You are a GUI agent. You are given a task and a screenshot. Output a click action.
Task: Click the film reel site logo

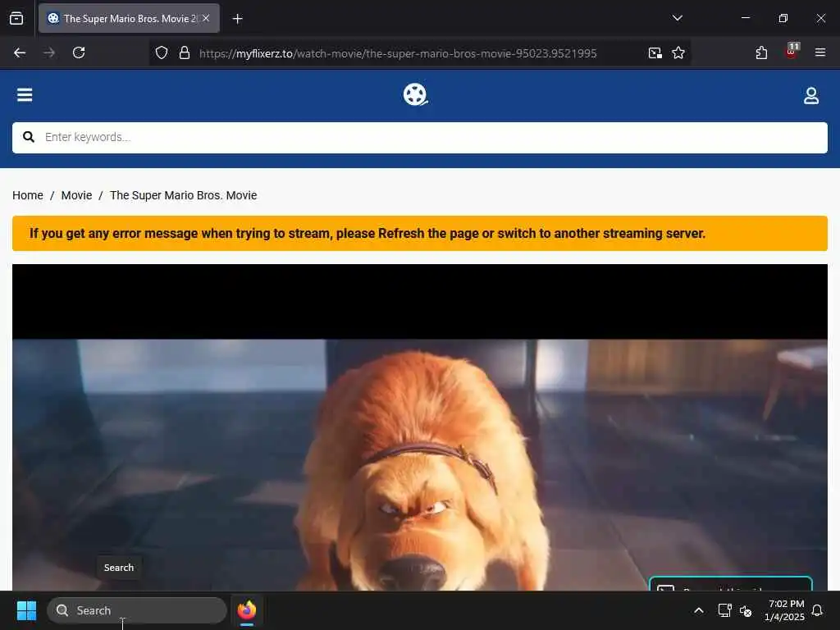click(x=415, y=95)
